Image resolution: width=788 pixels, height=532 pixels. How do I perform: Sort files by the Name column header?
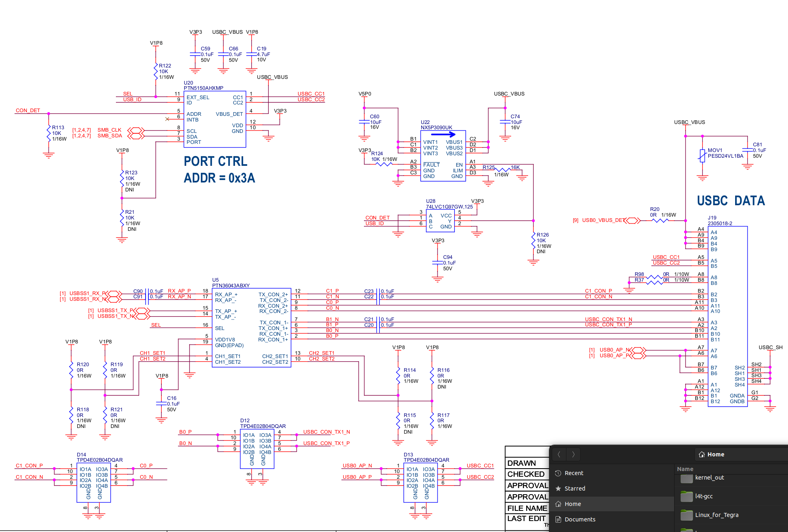pos(685,469)
